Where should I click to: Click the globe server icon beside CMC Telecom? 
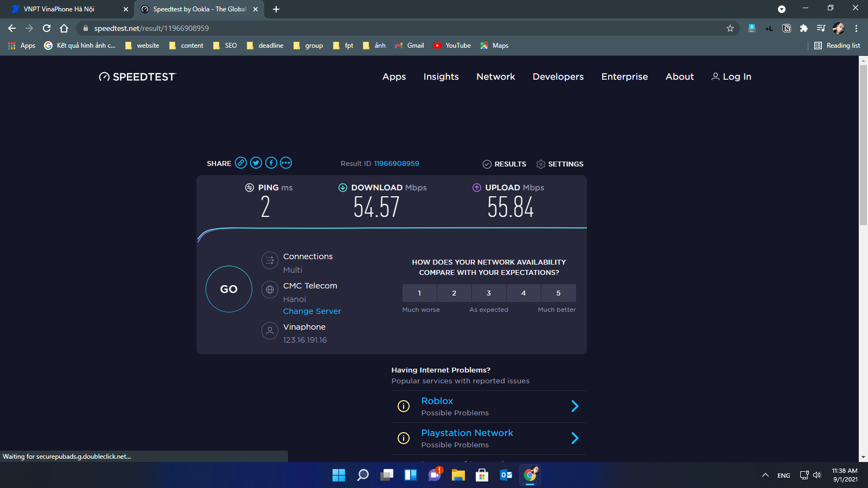[x=270, y=290]
